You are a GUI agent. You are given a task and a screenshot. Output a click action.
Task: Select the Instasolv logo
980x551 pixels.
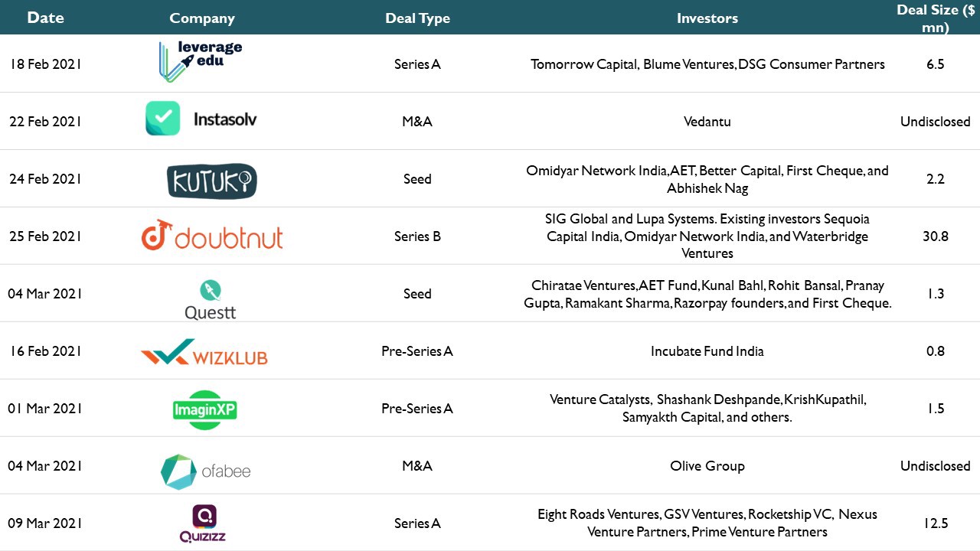(x=201, y=119)
